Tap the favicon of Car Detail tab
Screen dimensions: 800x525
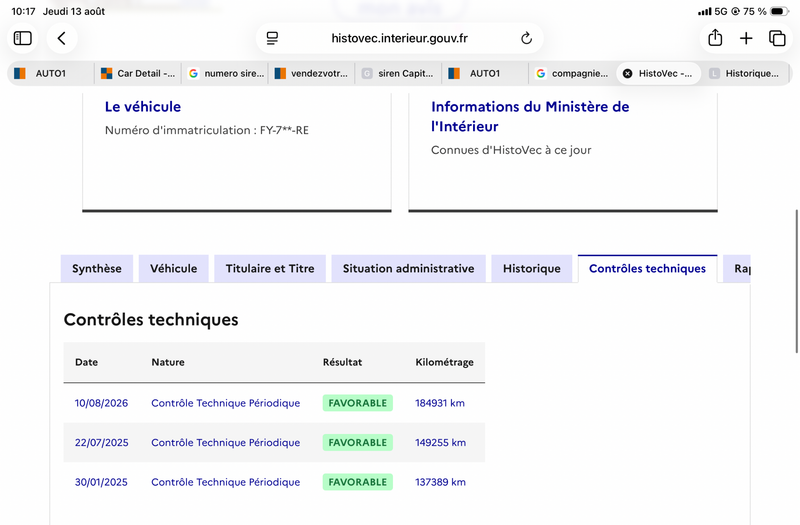pyautogui.click(x=106, y=73)
